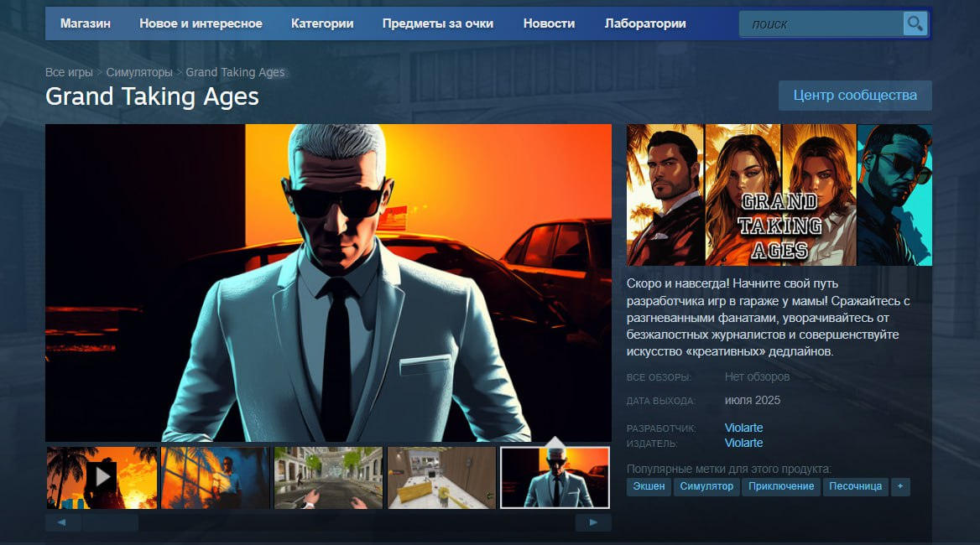Add a tag with the plus button
This screenshot has height=545, width=980.
click(x=900, y=486)
